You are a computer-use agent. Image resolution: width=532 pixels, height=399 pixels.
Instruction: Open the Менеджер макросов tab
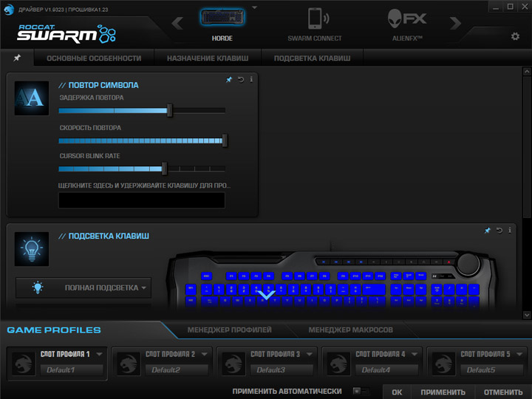(350, 330)
